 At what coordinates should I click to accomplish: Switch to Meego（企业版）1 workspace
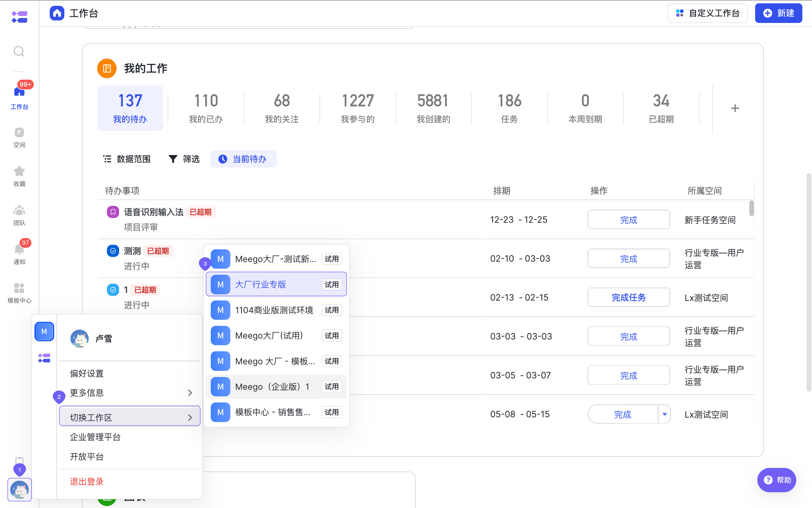276,387
